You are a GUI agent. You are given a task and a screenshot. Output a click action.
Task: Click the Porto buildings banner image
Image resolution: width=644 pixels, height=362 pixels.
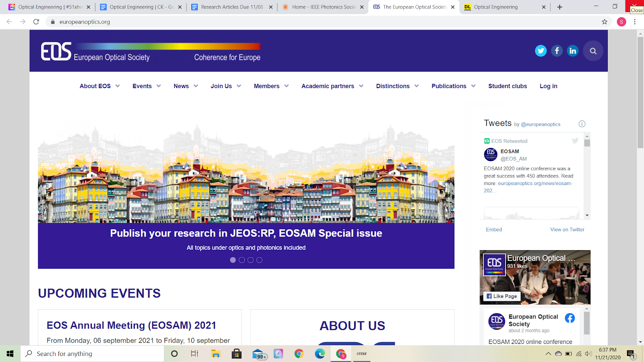(246, 172)
